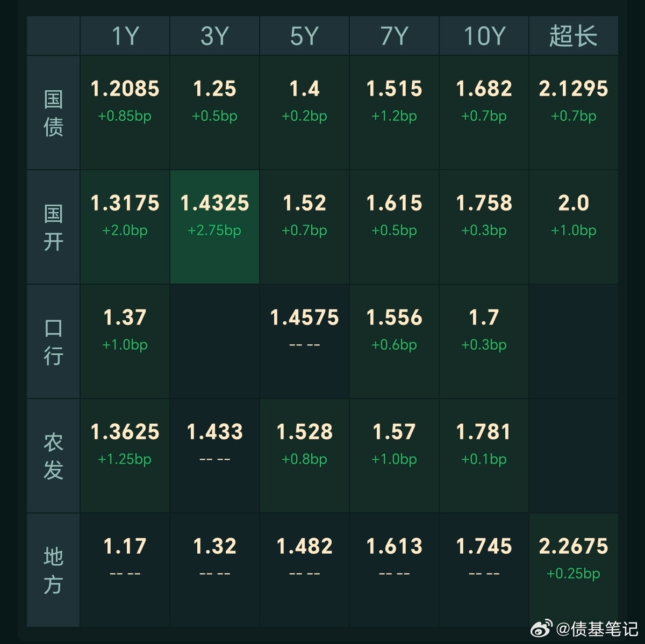Select the 1.758 yield cell
Viewport: 645px width, 644px height.
coord(484,227)
